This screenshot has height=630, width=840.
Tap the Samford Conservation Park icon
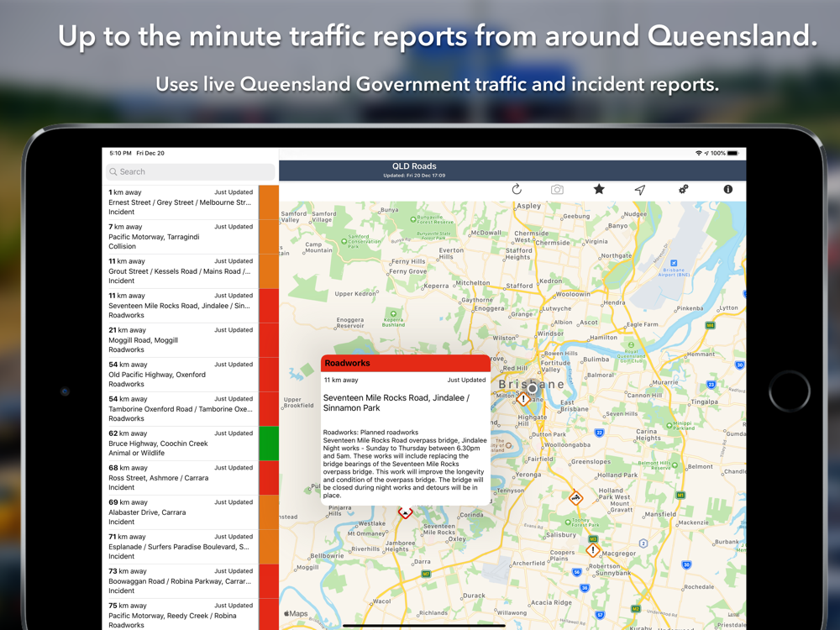pyautogui.click(x=344, y=241)
